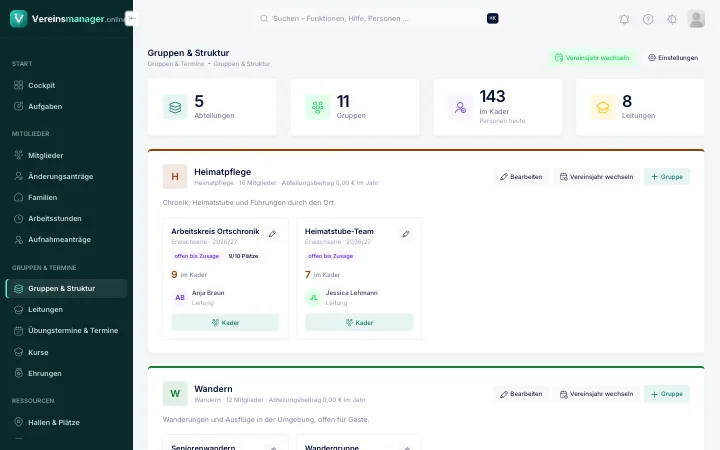Add a Gruppe to Wandern
This screenshot has width=720, height=450.
tap(667, 394)
